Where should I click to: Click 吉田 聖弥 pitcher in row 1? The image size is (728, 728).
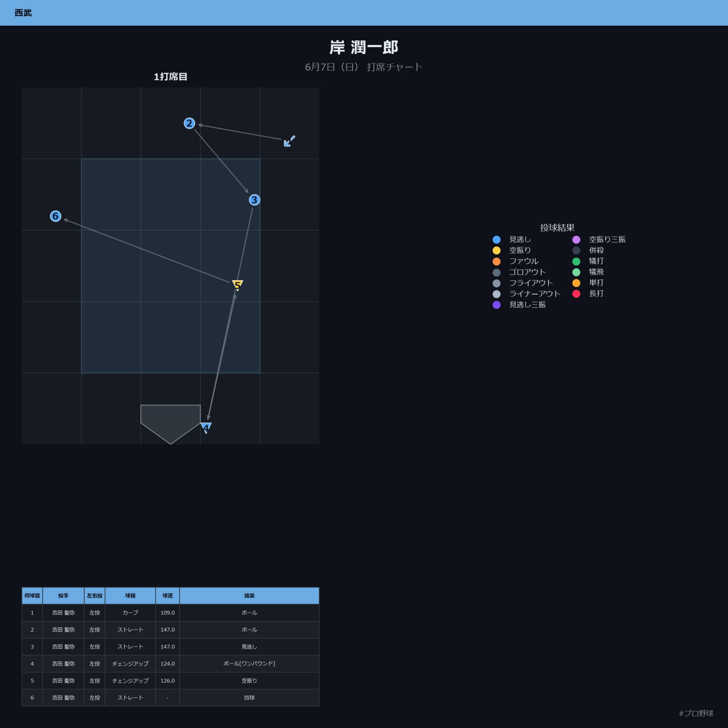tap(63, 613)
